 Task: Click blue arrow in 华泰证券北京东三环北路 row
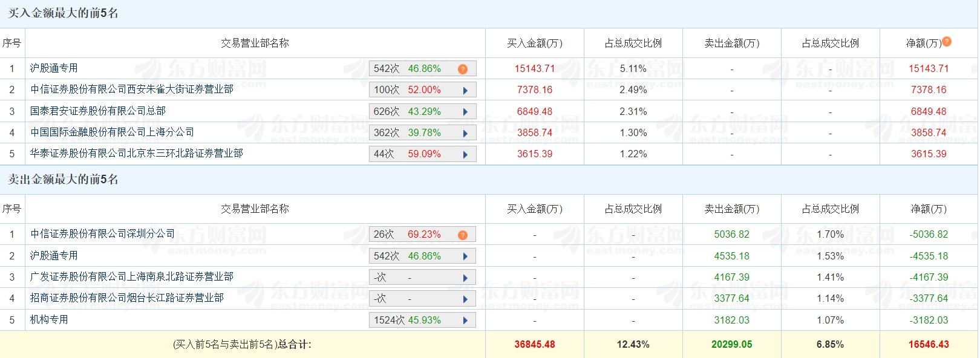tap(465, 154)
